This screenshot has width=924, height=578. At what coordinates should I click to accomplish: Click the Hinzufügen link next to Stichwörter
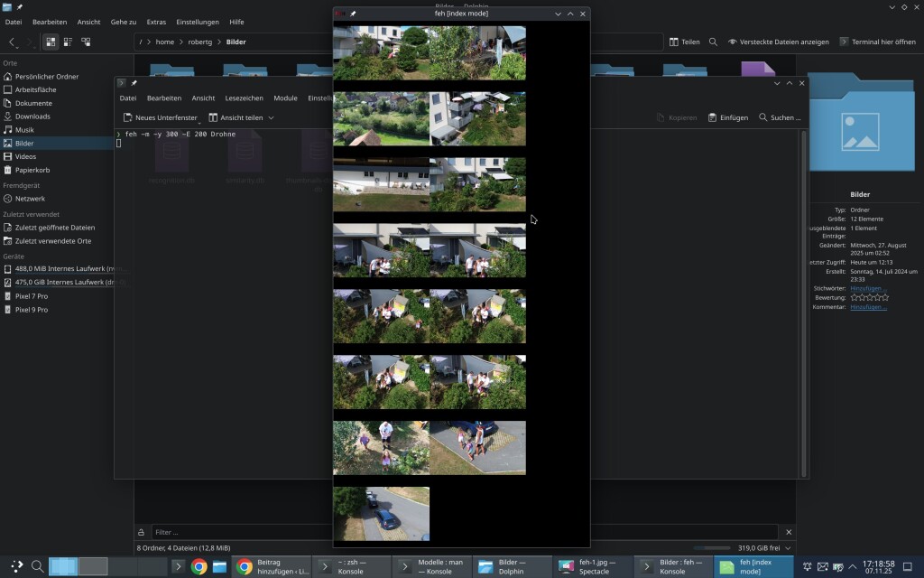pos(868,288)
